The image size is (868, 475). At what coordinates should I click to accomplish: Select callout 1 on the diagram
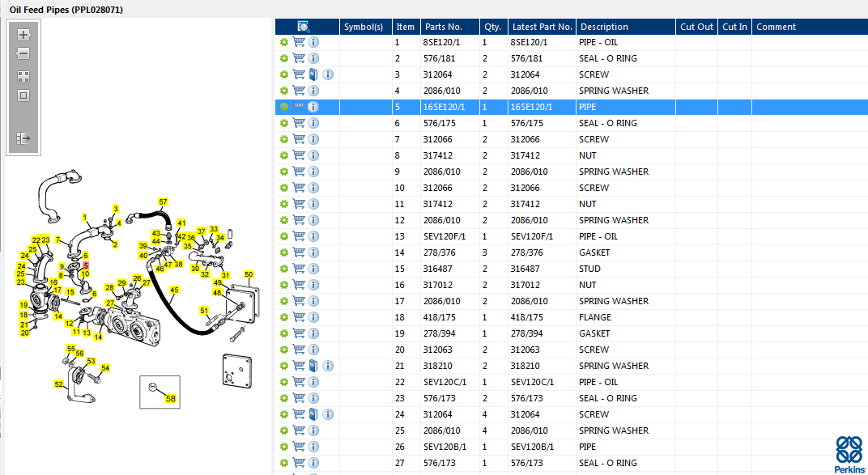pos(85,217)
